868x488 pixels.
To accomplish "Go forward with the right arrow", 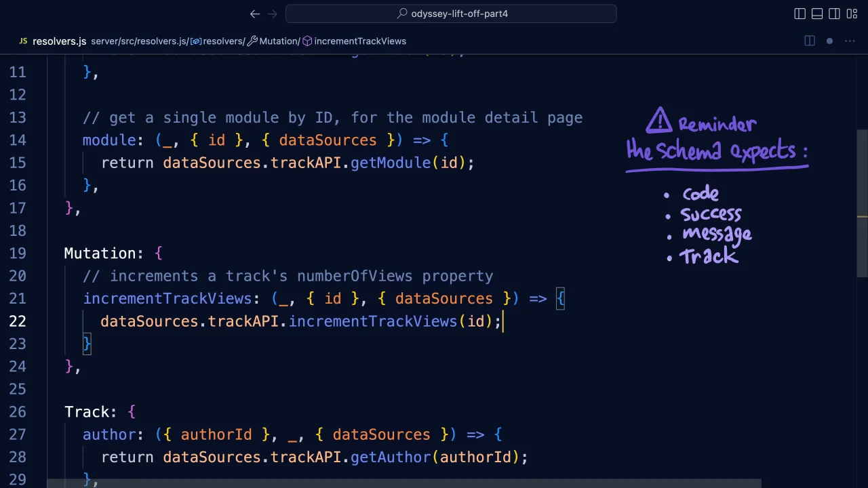I will tap(273, 14).
